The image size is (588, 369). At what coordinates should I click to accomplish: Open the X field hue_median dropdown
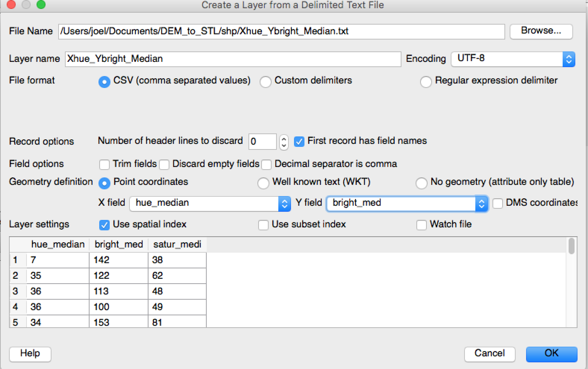pyautogui.click(x=210, y=204)
